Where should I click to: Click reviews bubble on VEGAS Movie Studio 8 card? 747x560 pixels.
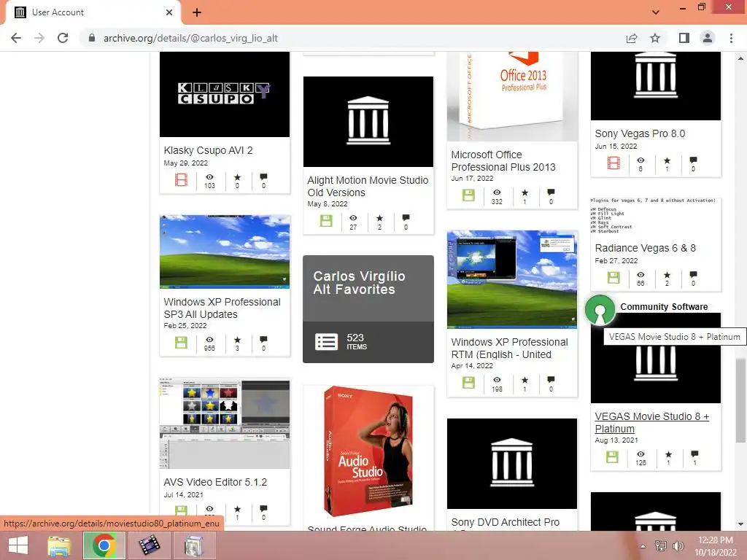[x=694, y=454]
